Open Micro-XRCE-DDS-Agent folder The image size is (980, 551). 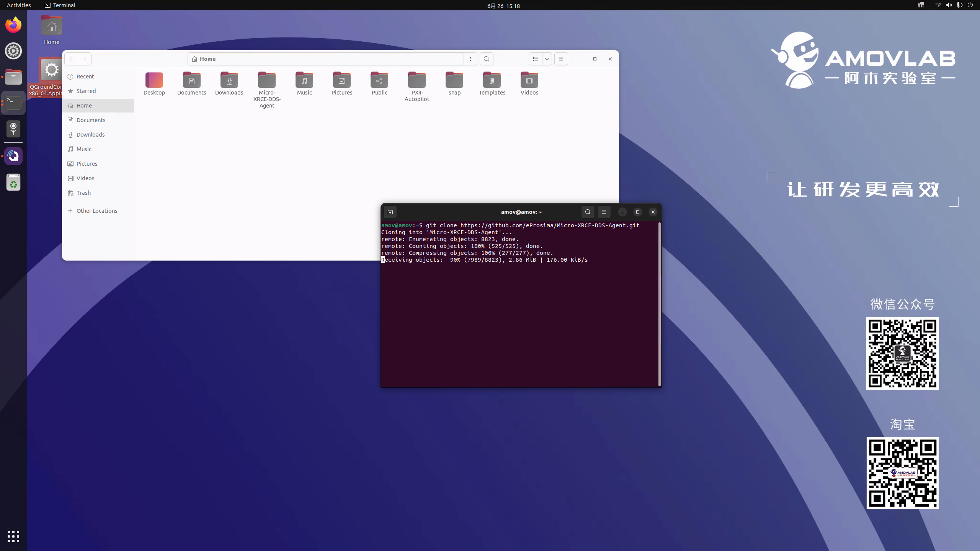(x=267, y=90)
